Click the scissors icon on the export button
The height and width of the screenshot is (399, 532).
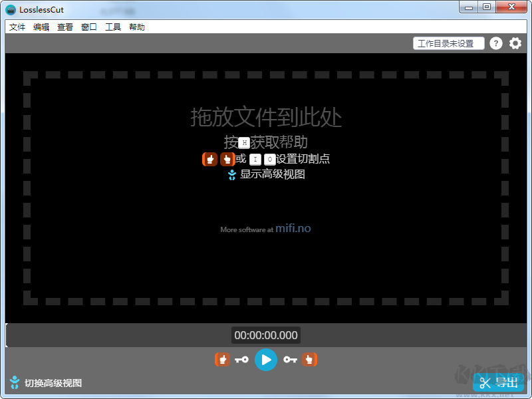tap(485, 382)
